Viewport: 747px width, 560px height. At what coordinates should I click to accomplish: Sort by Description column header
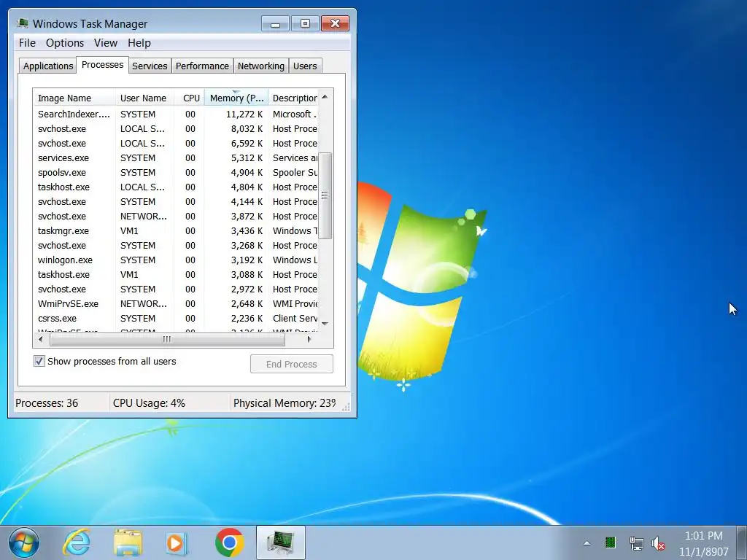click(293, 98)
